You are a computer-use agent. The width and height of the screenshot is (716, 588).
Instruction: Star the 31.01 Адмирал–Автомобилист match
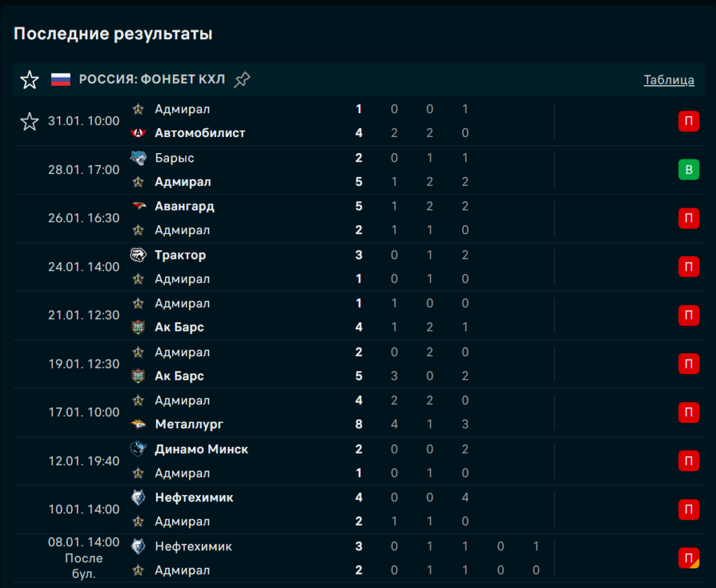29,122
